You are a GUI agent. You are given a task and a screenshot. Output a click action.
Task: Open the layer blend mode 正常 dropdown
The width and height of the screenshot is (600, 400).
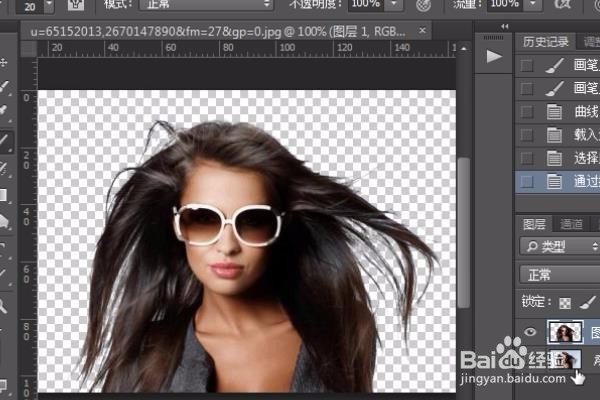[x=559, y=275]
